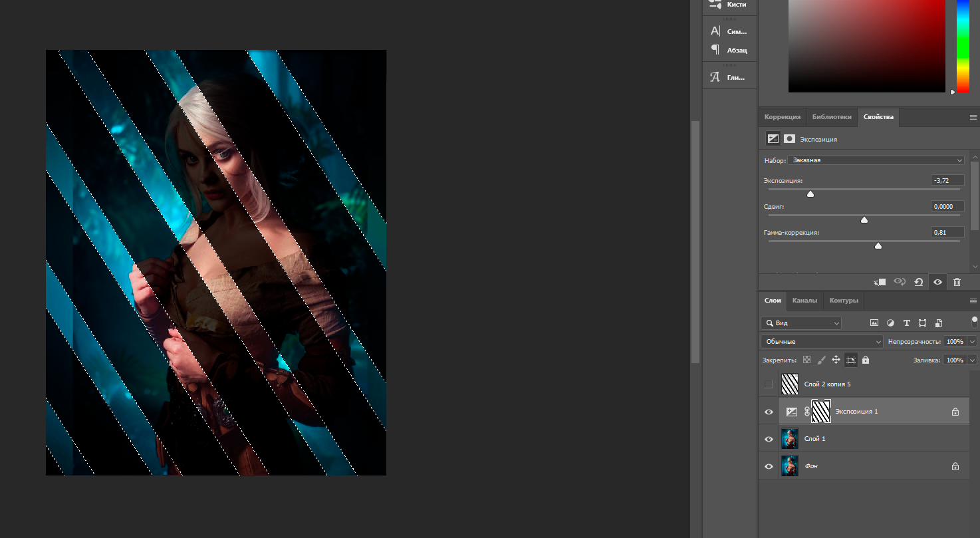Viewport: 980px width, 538px height.
Task: Click the hue spectrum strip
Action: point(963,45)
